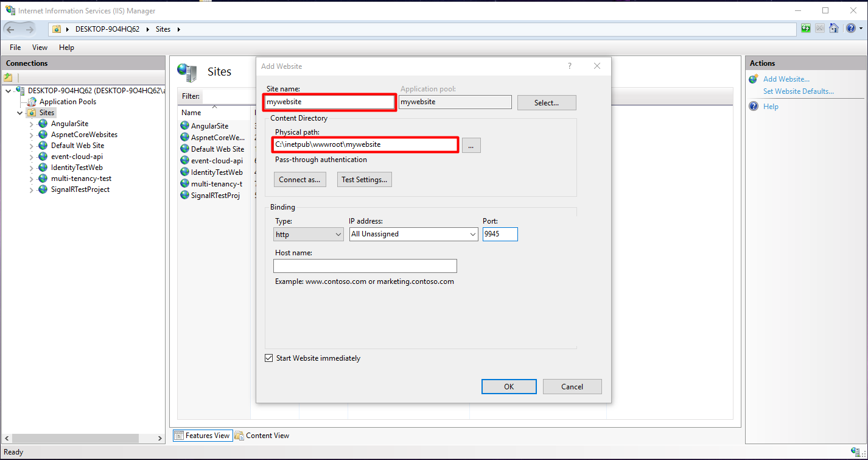The image size is (868, 460).
Task: Toggle Start Website immediately checkbox
Action: tap(268, 358)
